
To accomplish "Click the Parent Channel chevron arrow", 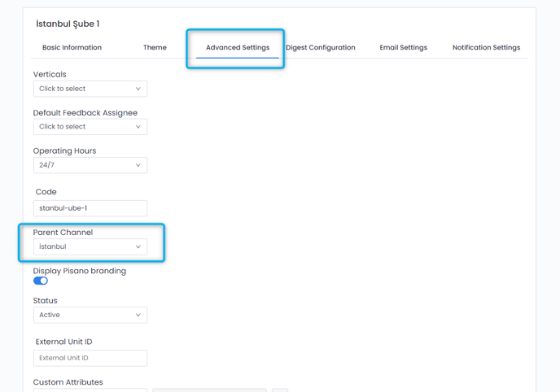I will (x=138, y=246).
